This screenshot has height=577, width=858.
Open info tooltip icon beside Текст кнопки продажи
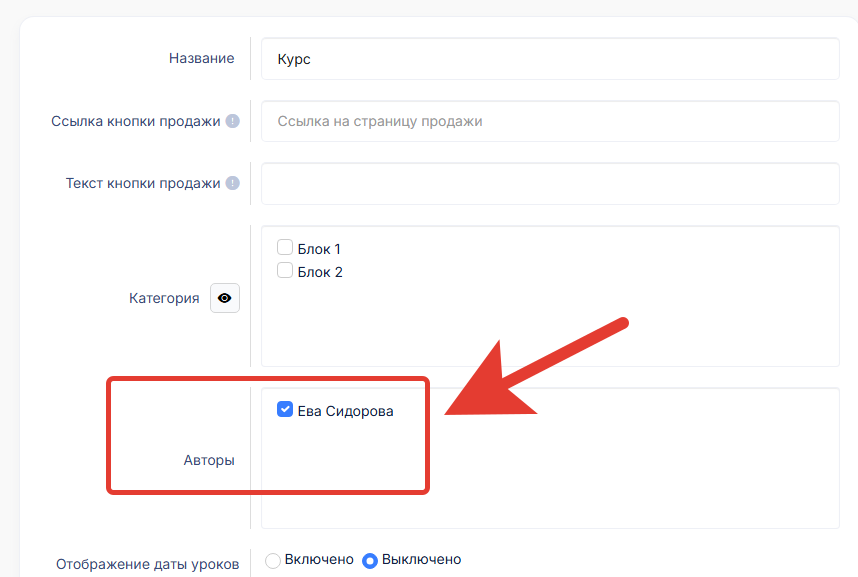tap(233, 183)
